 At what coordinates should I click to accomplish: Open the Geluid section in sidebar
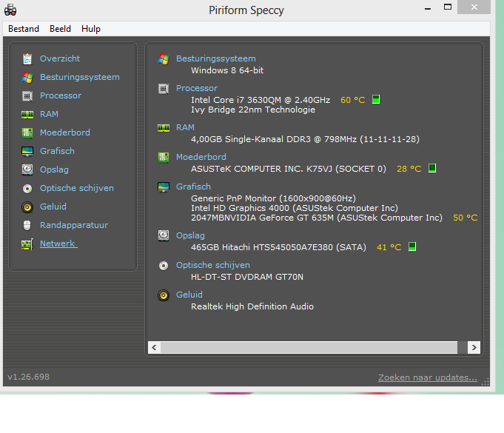pos(53,207)
